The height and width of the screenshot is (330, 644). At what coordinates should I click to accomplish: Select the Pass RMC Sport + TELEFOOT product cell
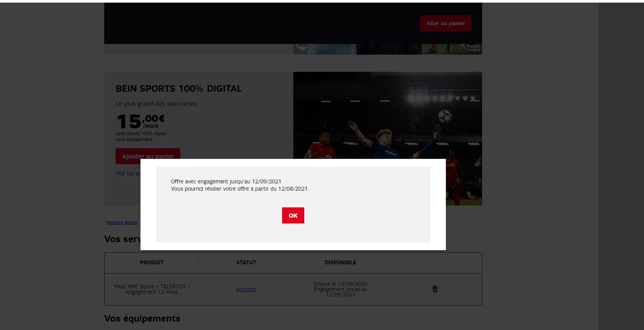[x=152, y=289]
